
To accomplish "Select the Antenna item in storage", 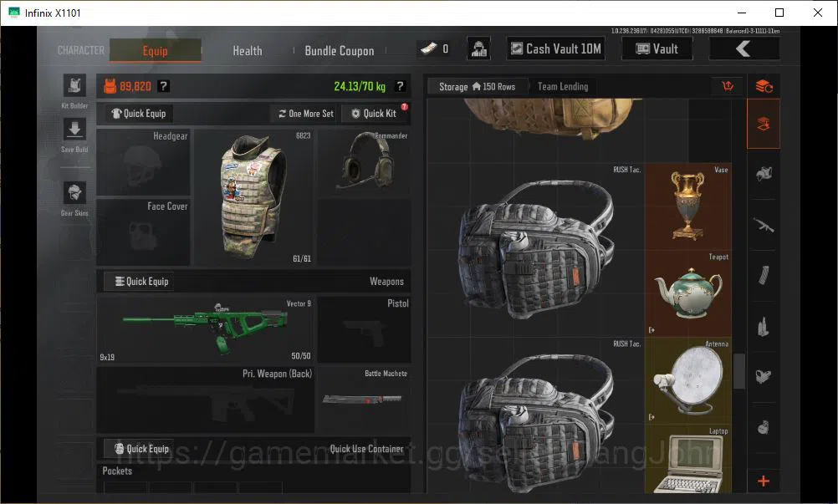I will [x=687, y=380].
